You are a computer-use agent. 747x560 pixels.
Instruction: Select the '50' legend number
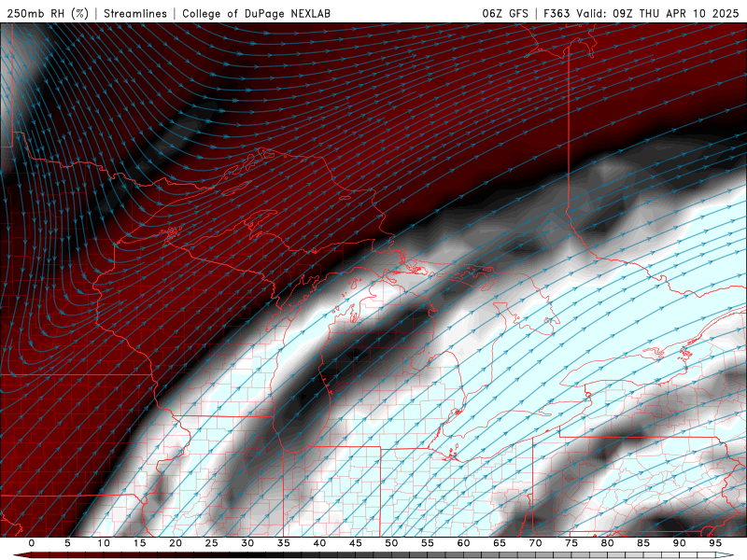[x=391, y=543]
